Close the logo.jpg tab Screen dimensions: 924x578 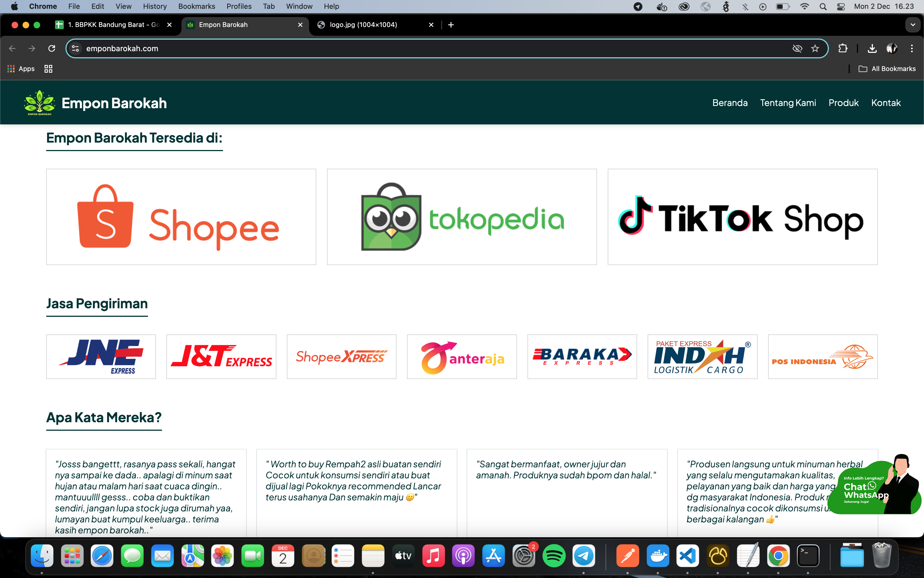431,25
